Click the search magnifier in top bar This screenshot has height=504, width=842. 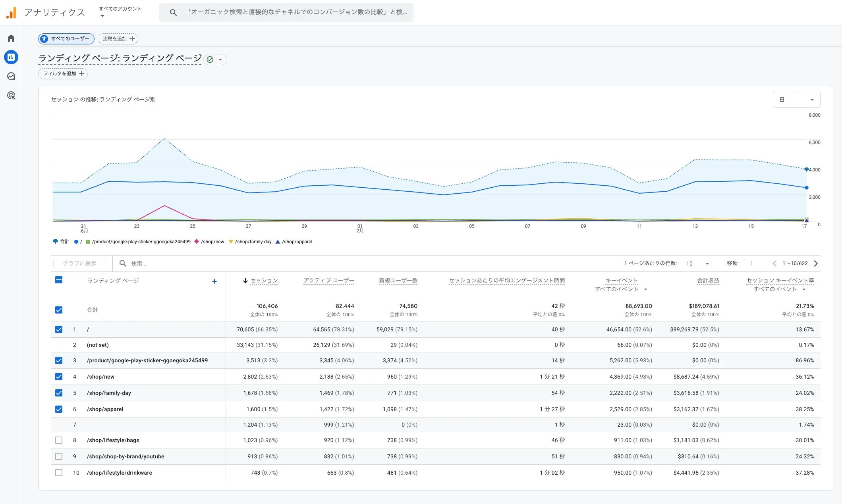click(x=173, y=12)
